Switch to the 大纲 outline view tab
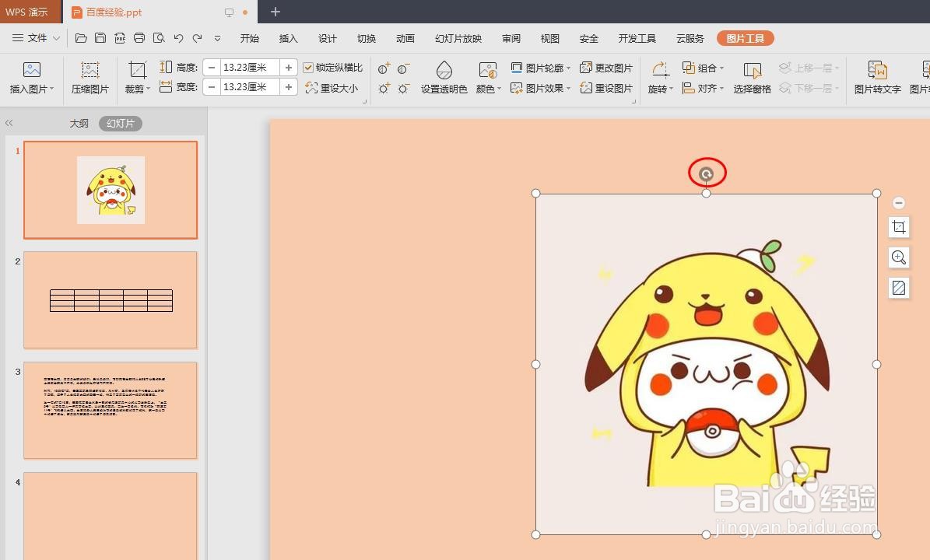This screenshot has width=930, height=560. [x=79, y=123]
